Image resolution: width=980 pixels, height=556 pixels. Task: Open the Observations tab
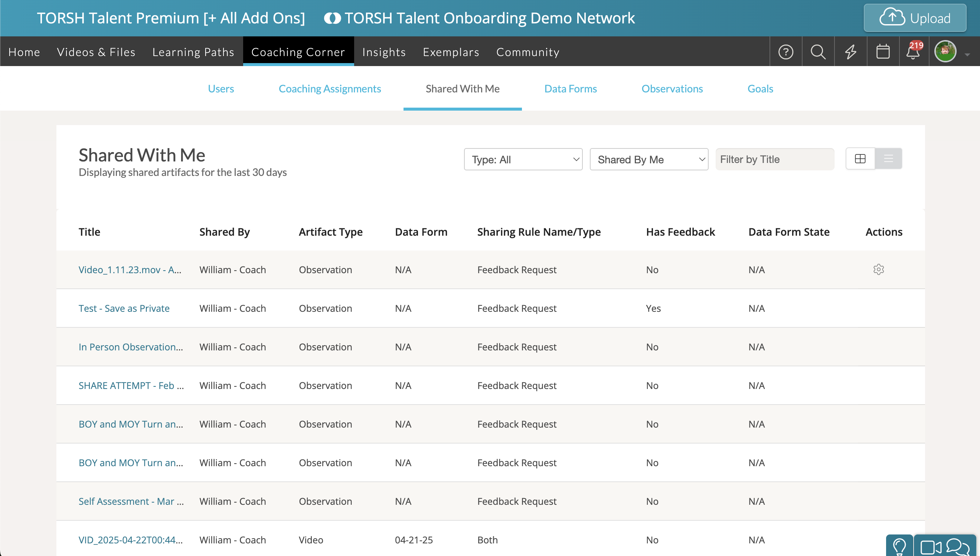[672, 89]
